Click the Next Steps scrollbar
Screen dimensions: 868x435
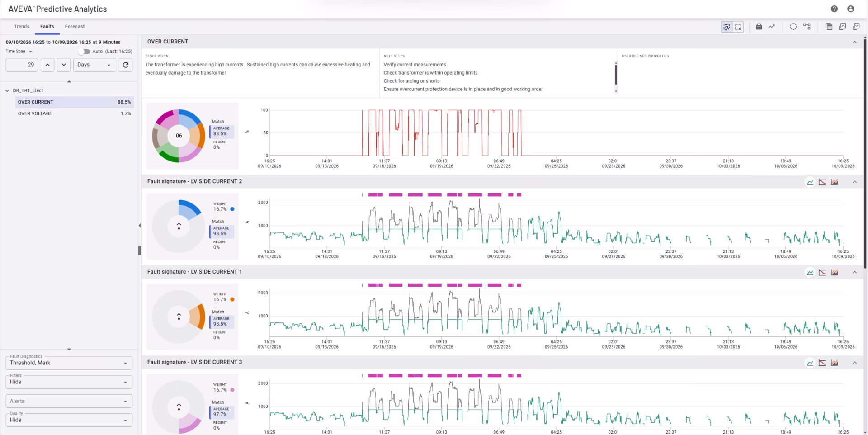click(x=616, y=75)
